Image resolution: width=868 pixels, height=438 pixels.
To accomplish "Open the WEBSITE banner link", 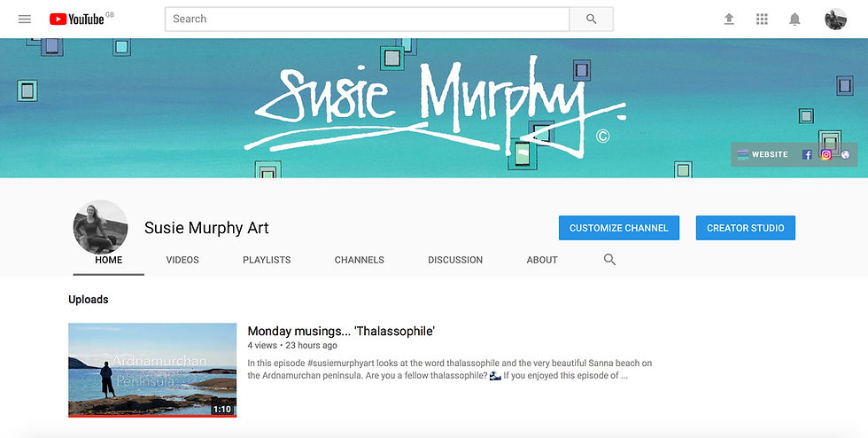I will click(x=763, y=154).
